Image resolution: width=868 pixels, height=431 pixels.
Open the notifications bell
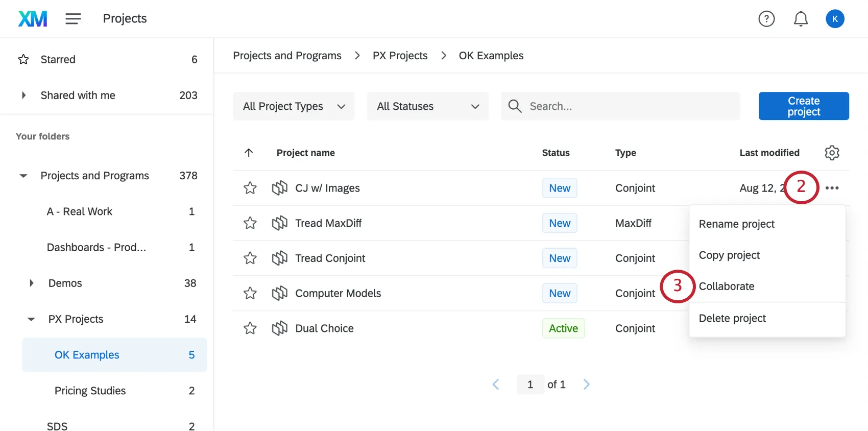click(801, 19)
